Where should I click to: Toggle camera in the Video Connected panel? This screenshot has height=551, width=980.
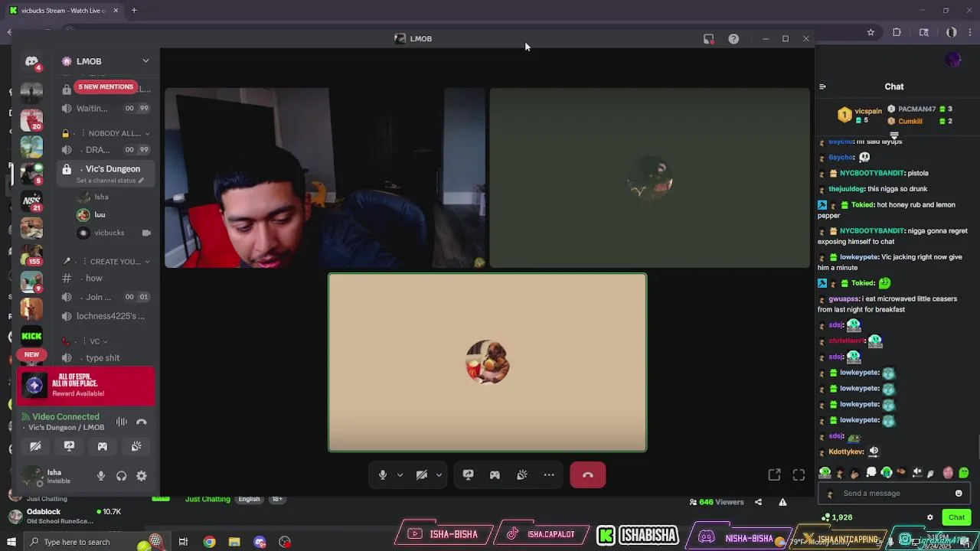click(x=35, y=446)
